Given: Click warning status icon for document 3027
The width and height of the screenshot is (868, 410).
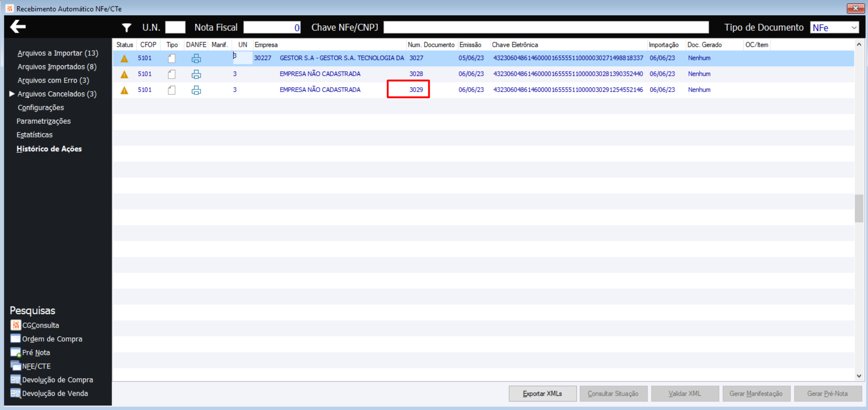Looking at the screenshot, I should (x=124, y=59).
